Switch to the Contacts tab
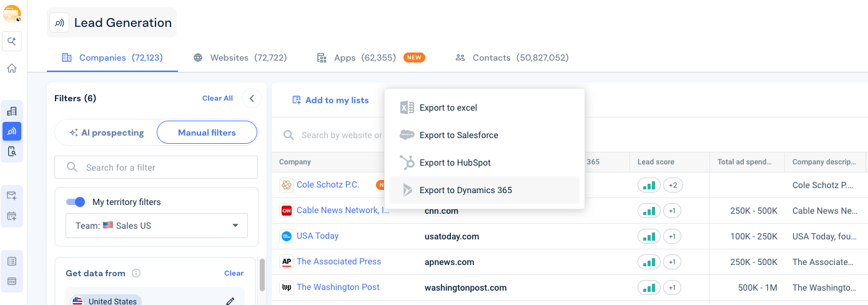The height and width of the screenshot is (305, 868). coord(512,57)
